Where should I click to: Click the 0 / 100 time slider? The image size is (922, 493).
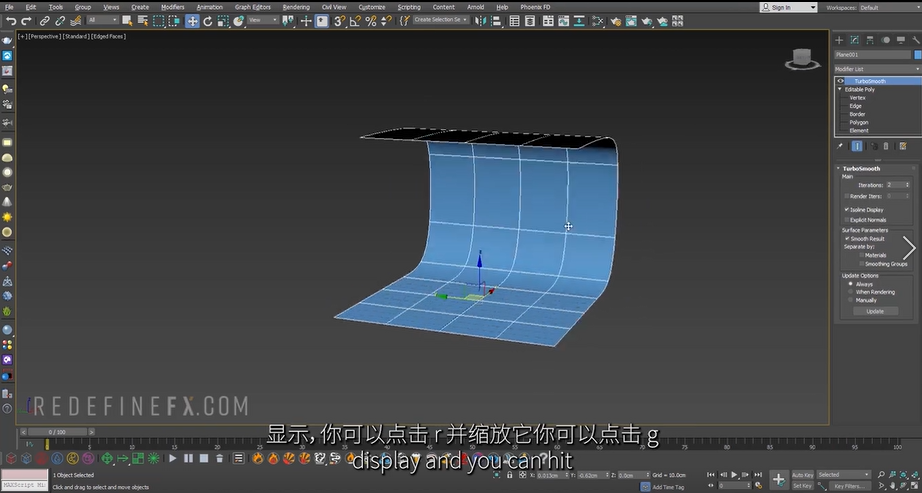click(58, 432)
